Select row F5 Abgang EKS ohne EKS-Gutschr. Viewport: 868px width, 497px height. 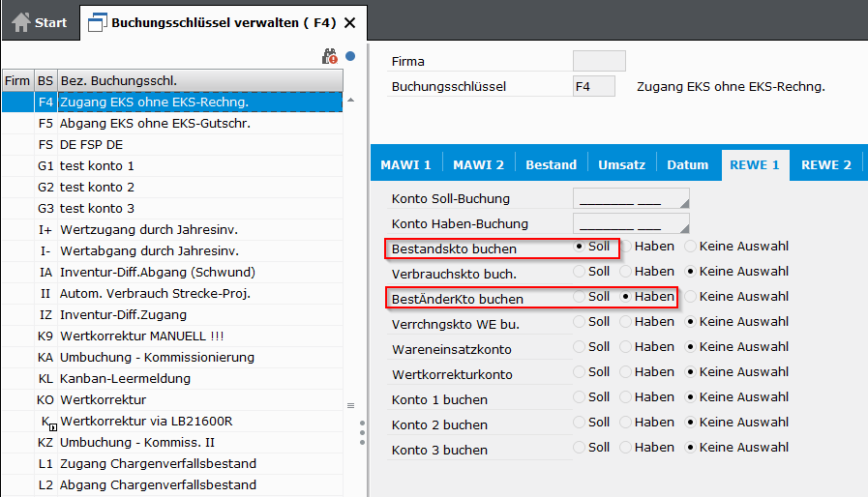coord(172,124)
